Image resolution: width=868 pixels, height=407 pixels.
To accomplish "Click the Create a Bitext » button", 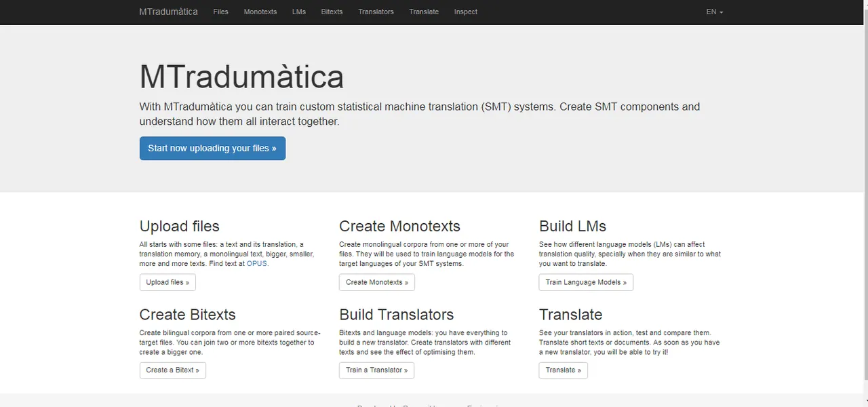I will (173, 370).
